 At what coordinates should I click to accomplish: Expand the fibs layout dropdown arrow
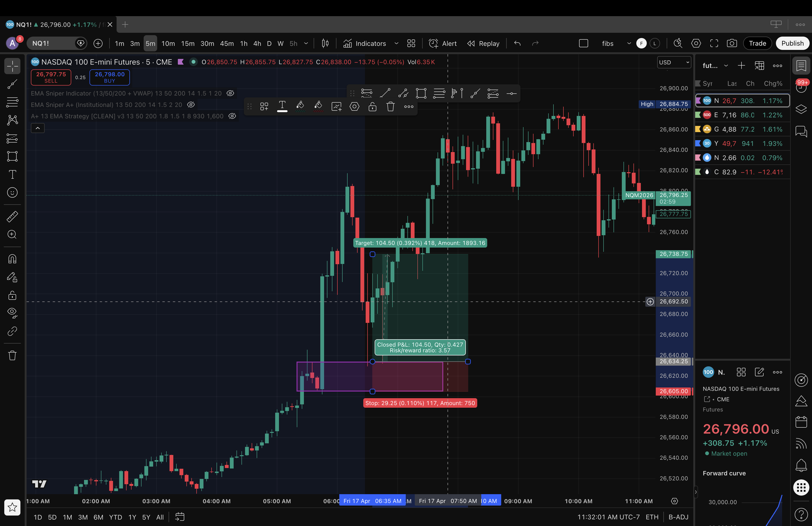coord(629,43)
